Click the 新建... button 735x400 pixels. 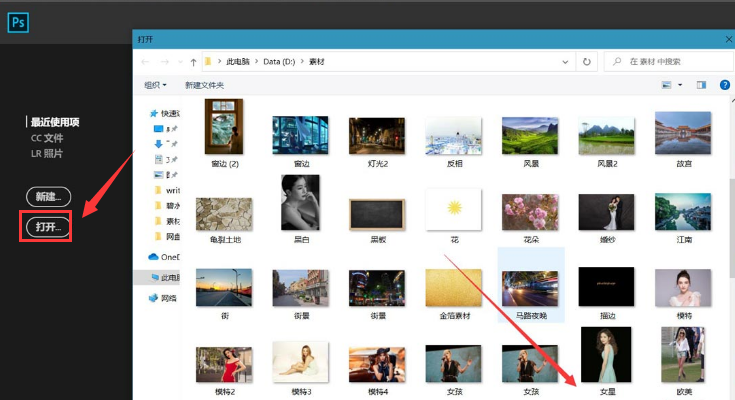click(x=49, y=196)
